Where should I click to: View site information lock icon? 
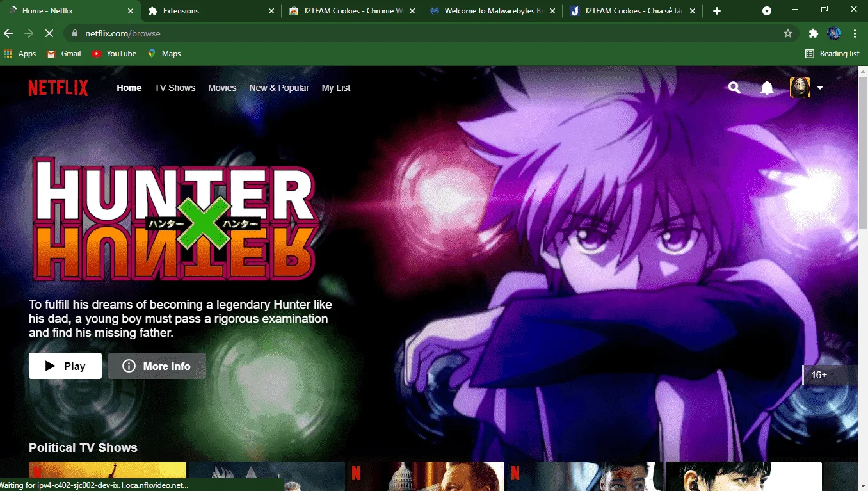pyautogui.click(x=75, y=33)
